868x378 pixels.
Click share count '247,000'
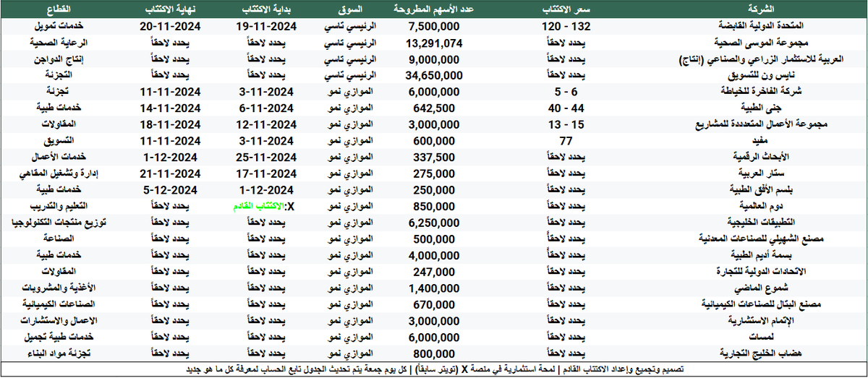point(435,272)
